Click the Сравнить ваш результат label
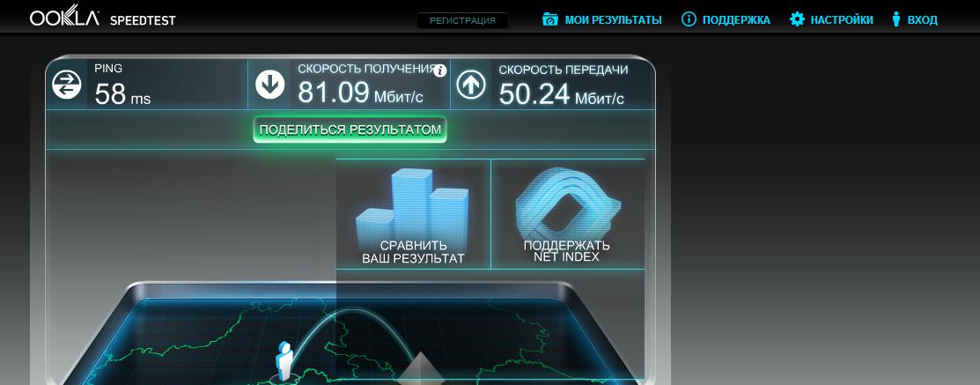Image resolution: width=980 pixels, height=385 pixels. tap(413, 252)
